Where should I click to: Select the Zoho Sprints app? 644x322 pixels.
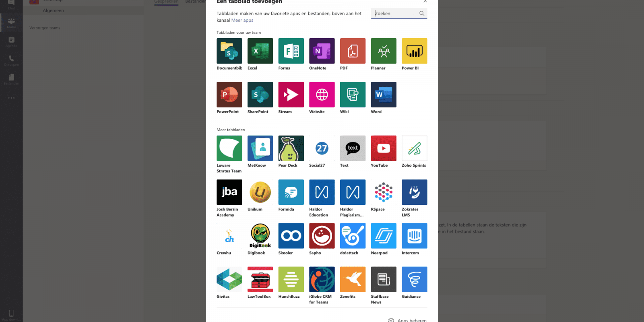(415, 148)
